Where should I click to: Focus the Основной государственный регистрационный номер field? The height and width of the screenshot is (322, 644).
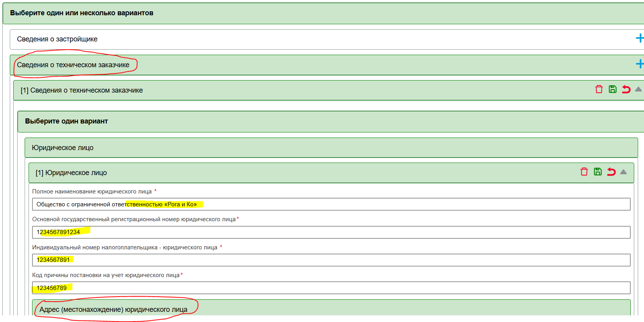coord(331,232)
